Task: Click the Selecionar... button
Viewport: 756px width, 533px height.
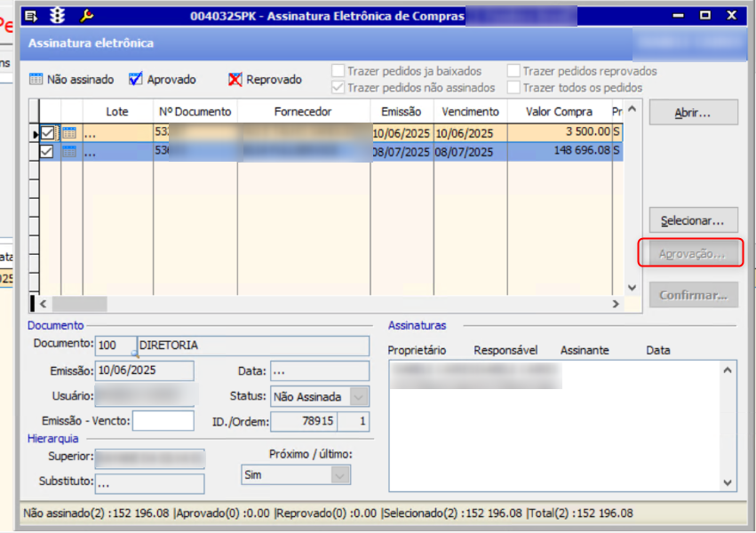Action: (693, 220)
